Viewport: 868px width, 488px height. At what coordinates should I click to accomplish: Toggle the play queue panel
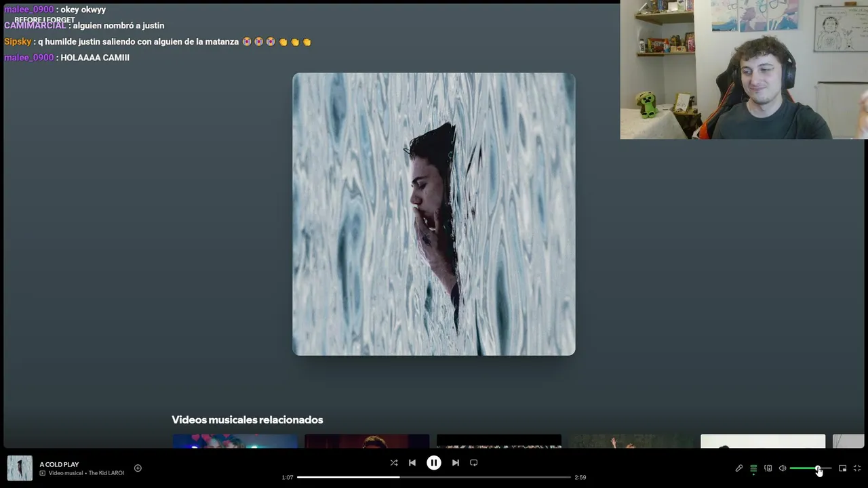point(753,468)
